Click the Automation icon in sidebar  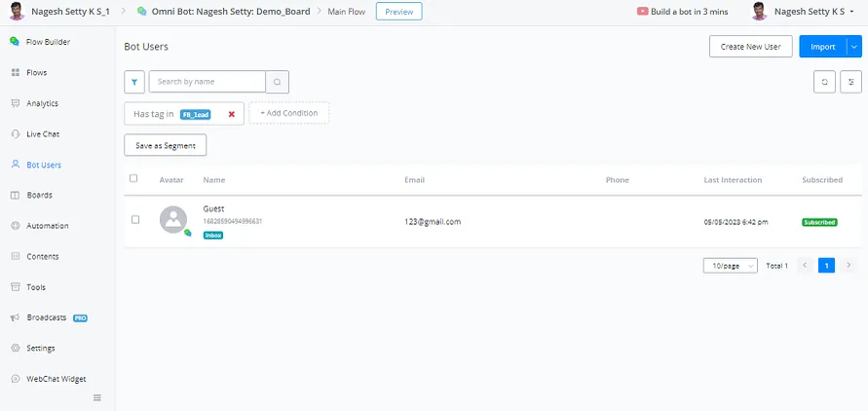(x=16, y=226)
